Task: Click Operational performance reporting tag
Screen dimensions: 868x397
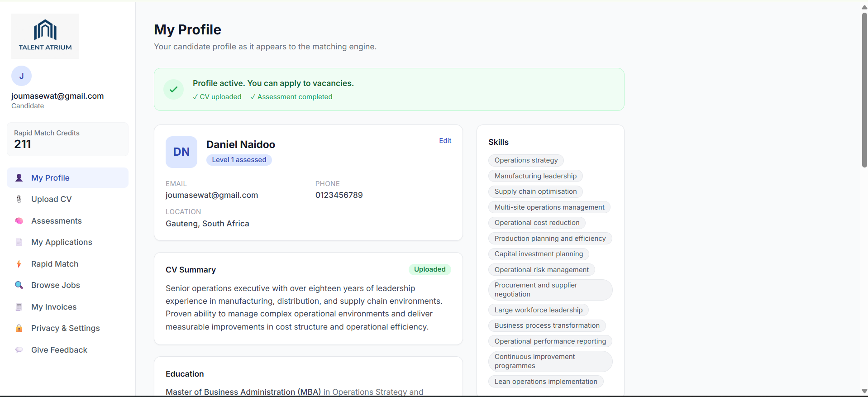Action: [550, 341]
